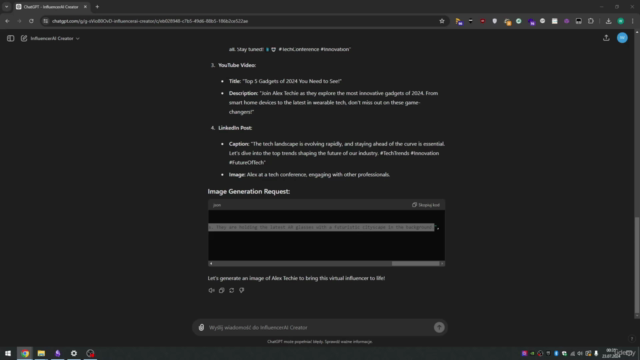Open the ChatGPT user profile avatar
640x360 pixels.
tap(622, 38)
